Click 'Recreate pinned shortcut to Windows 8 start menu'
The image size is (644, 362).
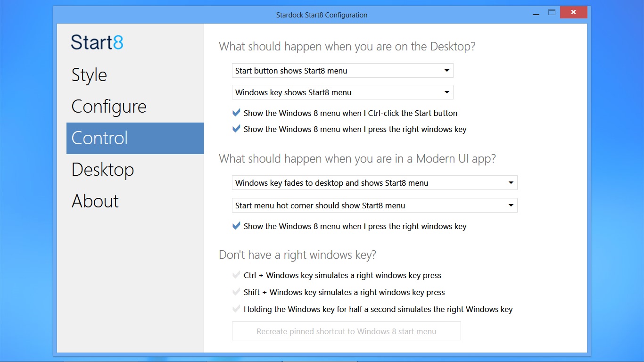pos(346,331)
